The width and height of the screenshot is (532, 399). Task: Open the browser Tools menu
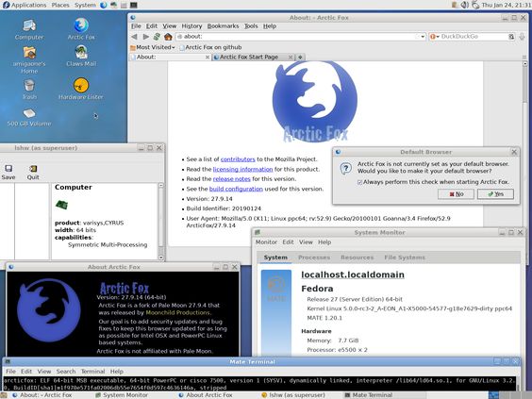coord(251,26)
